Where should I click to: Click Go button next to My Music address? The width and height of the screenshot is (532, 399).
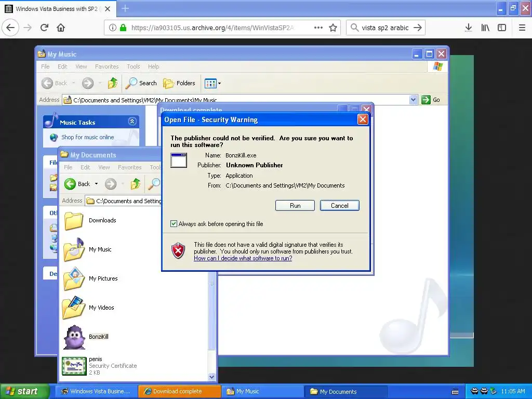click(x=431, y=100)
